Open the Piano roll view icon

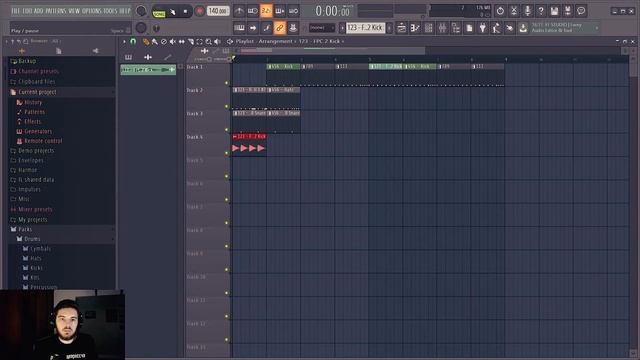415,28
